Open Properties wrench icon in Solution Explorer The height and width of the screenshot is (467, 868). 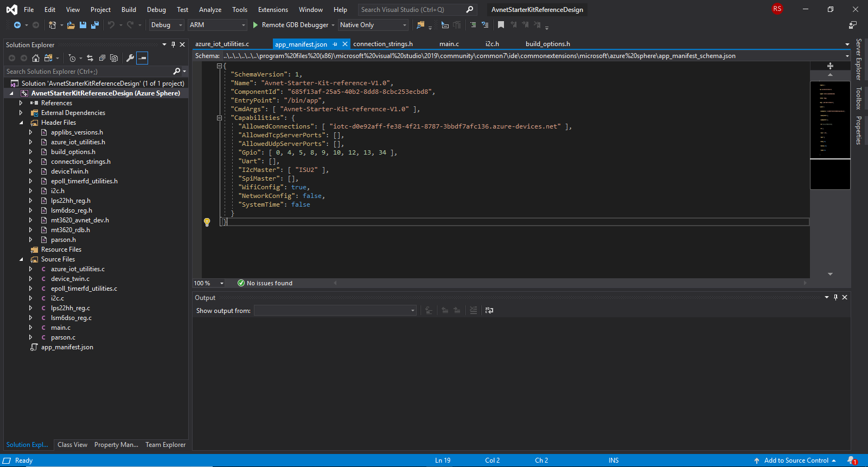click(x=130, y=58)
